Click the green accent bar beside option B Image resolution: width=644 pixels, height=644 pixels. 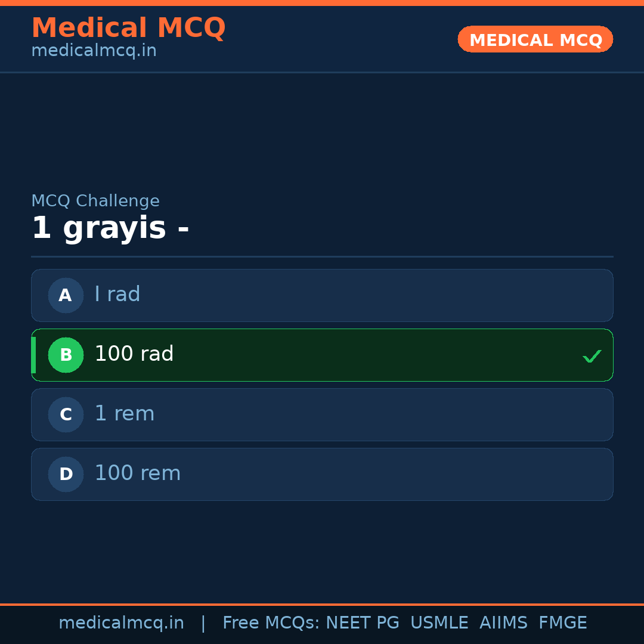click(33, 355)
